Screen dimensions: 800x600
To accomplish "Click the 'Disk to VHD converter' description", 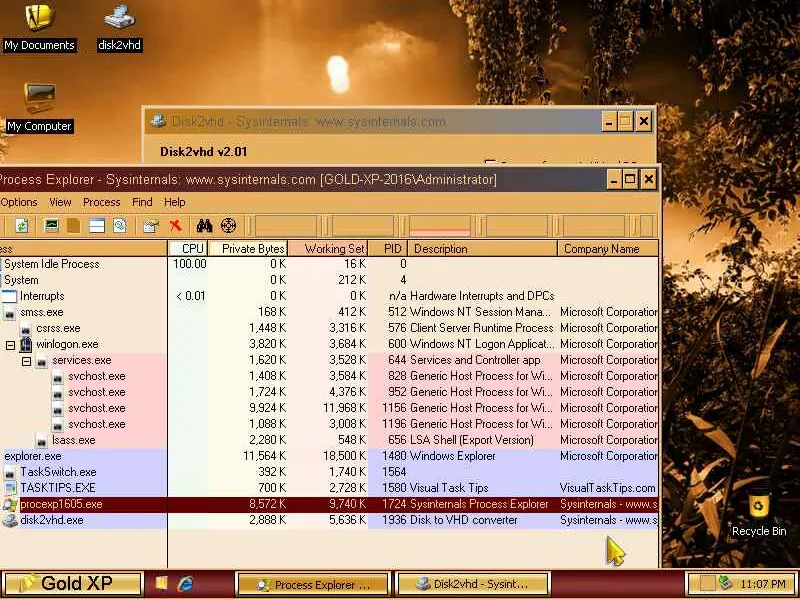I will pos(464,520).
